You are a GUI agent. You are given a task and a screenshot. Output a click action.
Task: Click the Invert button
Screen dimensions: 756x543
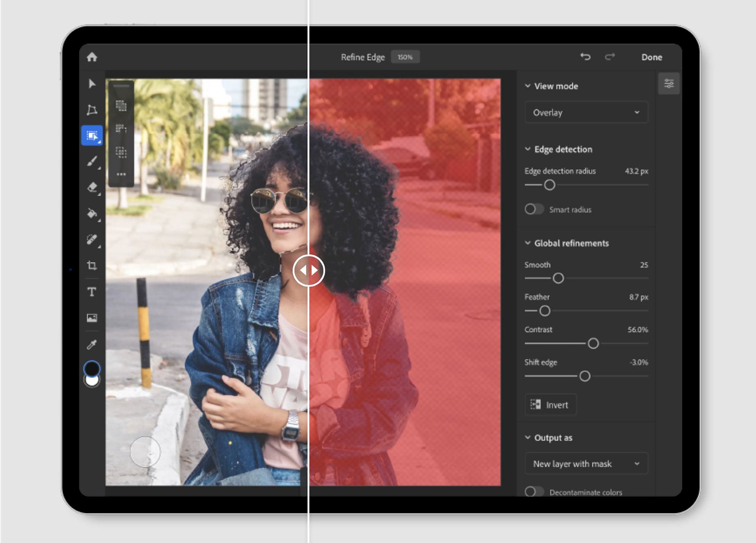point(551,405)
